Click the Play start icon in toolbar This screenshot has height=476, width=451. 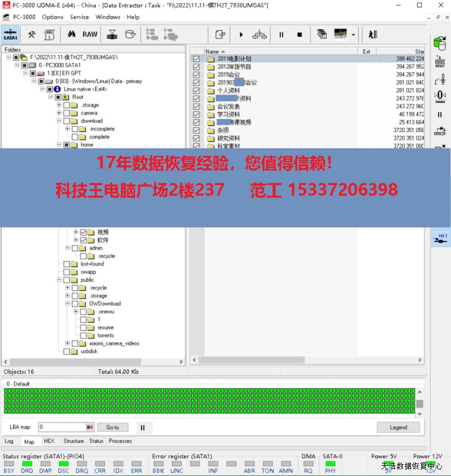pos(241,35)
